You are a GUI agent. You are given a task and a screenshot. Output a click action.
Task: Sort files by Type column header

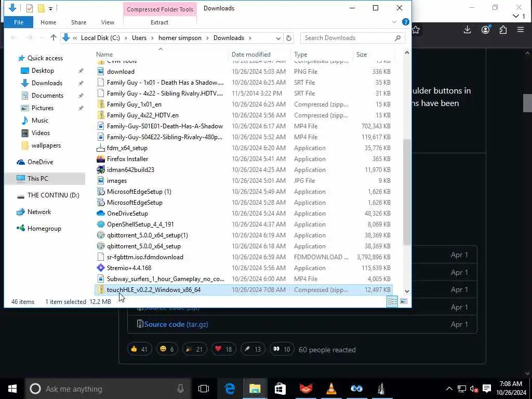pos(301,54)
